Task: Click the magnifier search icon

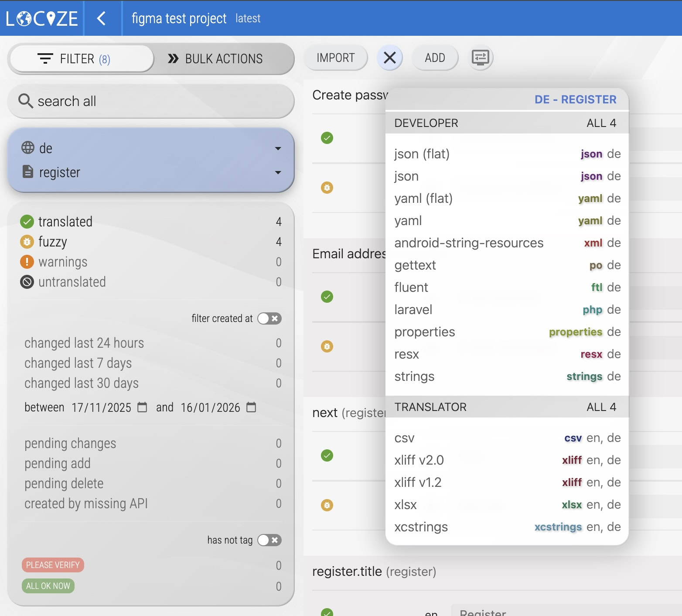Action: 25,101
